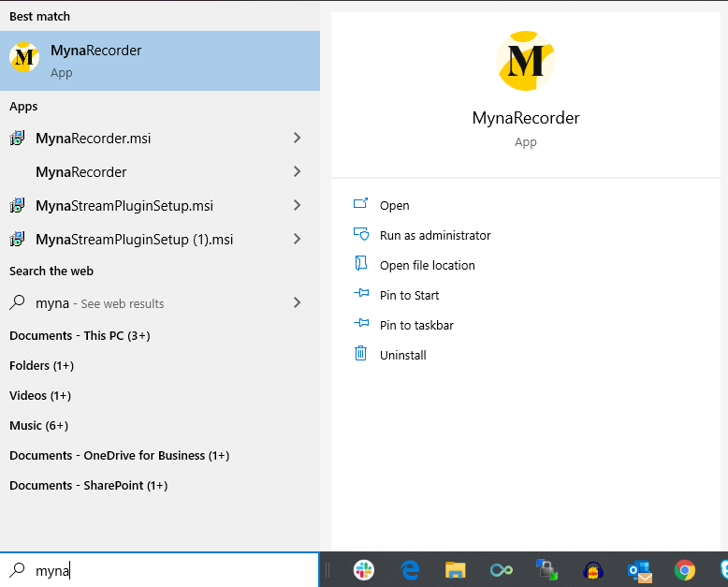Choose Open file location
This screenshot has height=587, width=728.
tap(427, 265)
